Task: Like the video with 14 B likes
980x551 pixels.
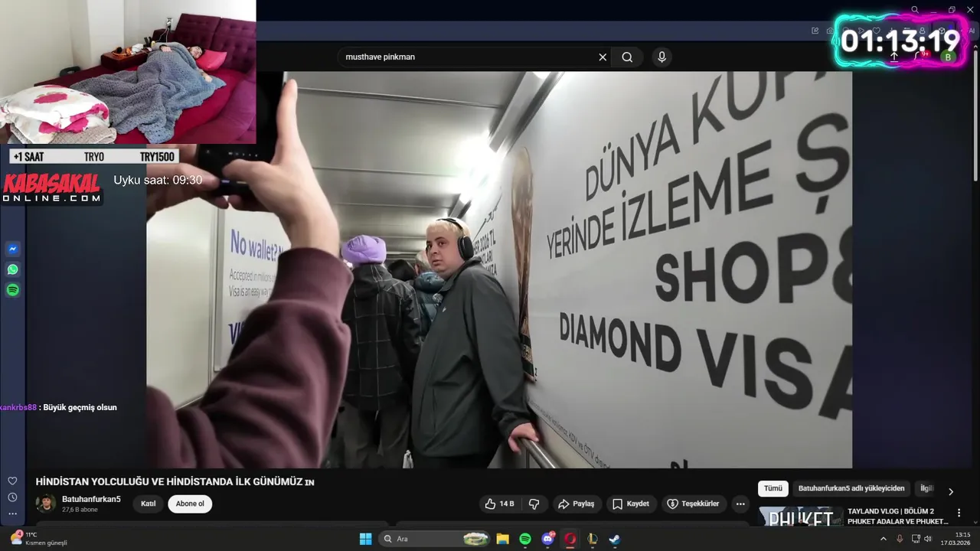Action: coord(499,504)
